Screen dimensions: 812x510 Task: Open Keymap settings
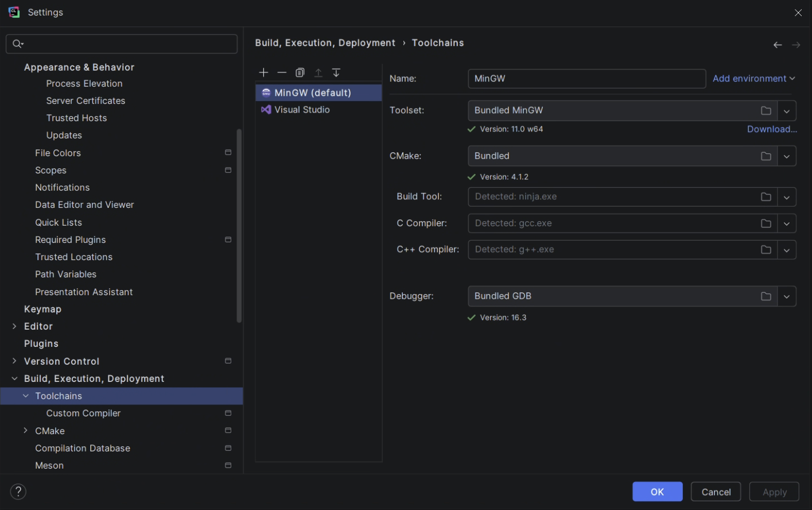[42, 309]
